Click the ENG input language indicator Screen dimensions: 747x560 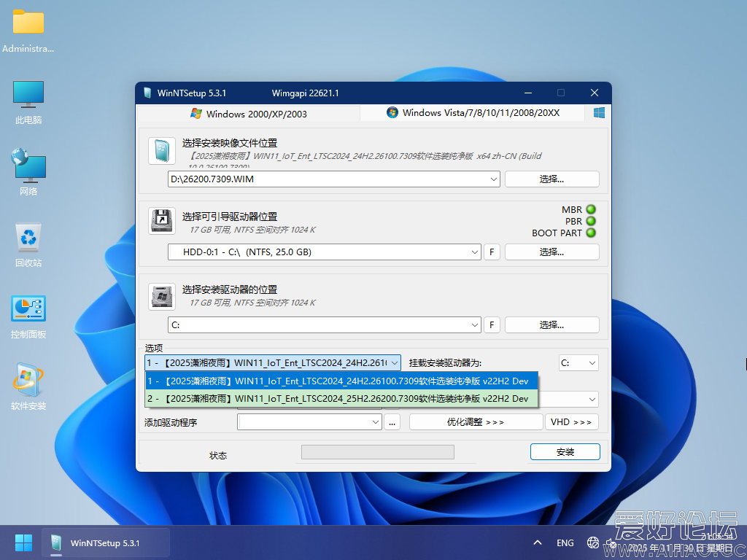pos(565,542)
